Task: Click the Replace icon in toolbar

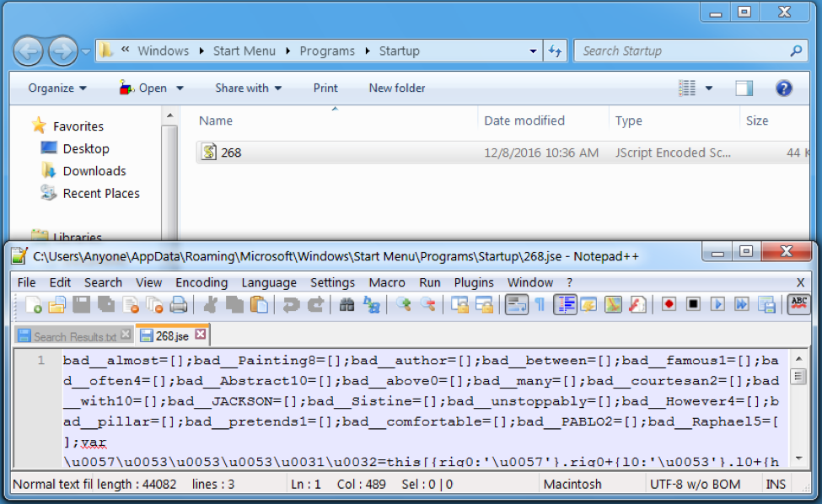Action: tap(371, 304)
